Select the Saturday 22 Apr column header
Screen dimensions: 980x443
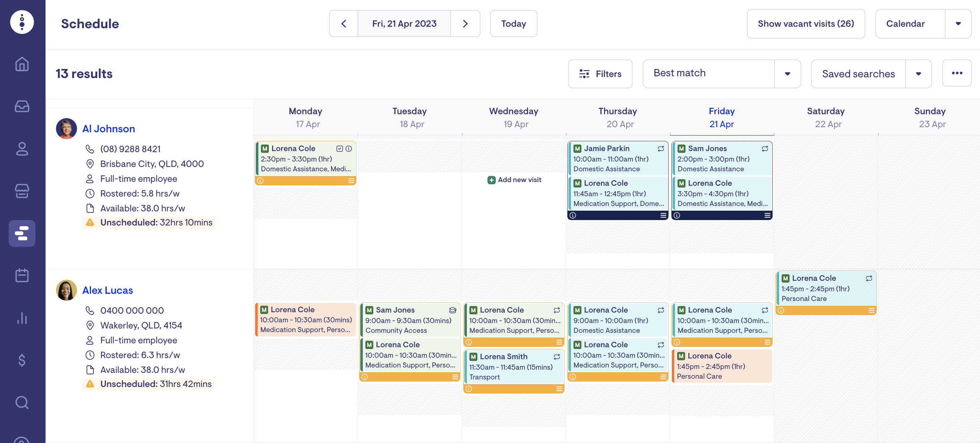pyautogui.click(x=826, y=117)
